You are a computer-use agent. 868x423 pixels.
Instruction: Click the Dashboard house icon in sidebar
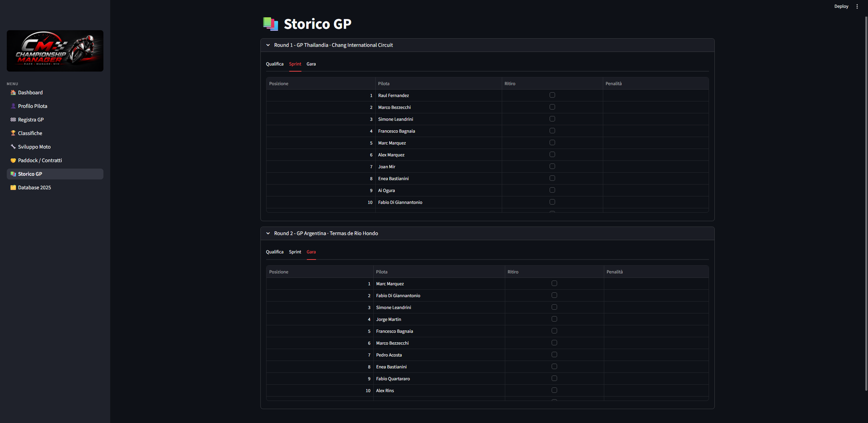coord(13,93)
